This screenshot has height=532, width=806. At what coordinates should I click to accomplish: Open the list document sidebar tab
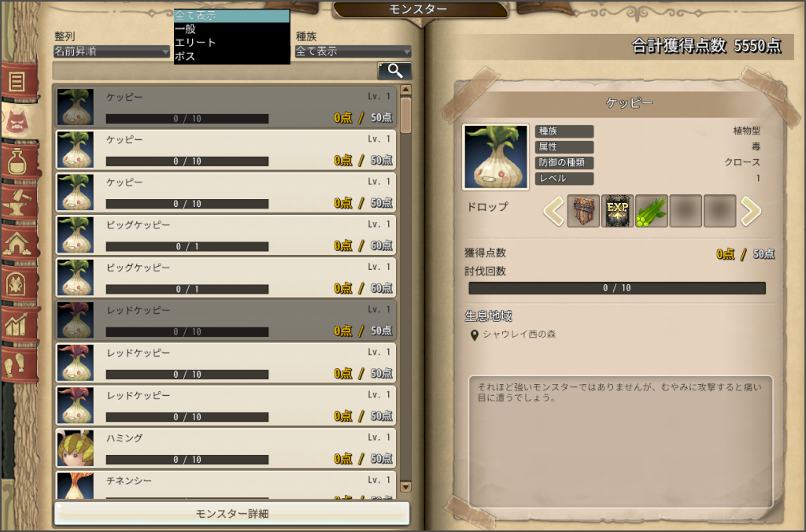click(x=19, y=81)
